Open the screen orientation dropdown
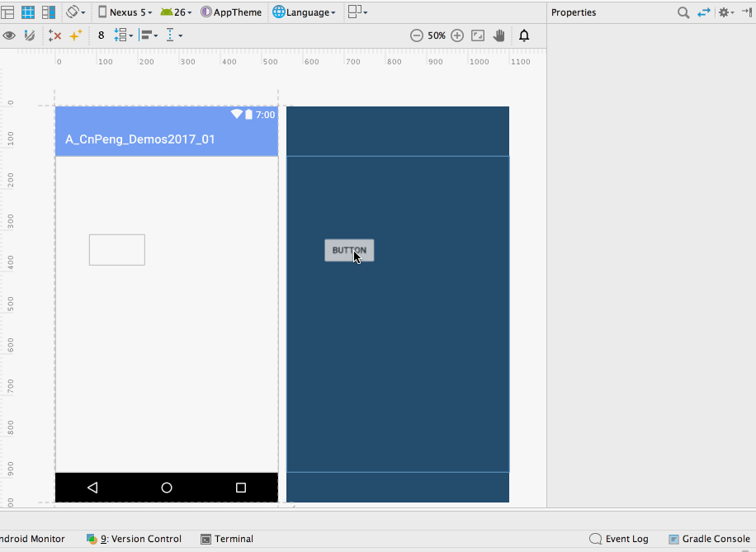Image resolution: width=756 pixels, height=552 pixels. [76, 12]
